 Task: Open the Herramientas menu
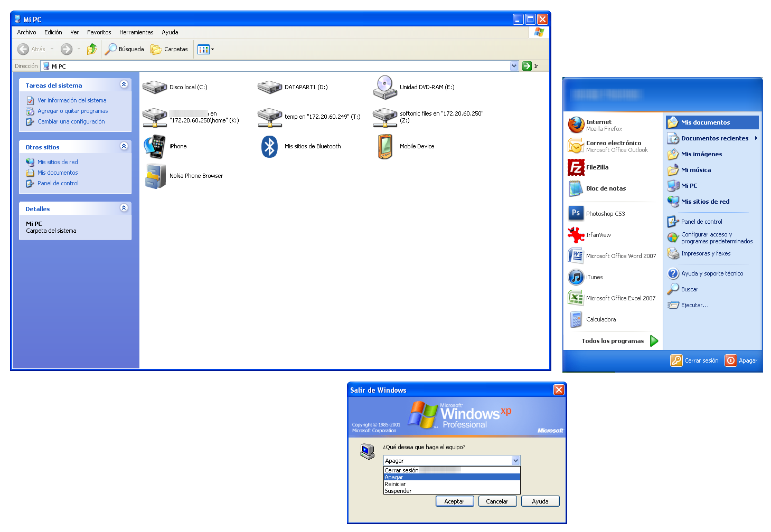136,32
